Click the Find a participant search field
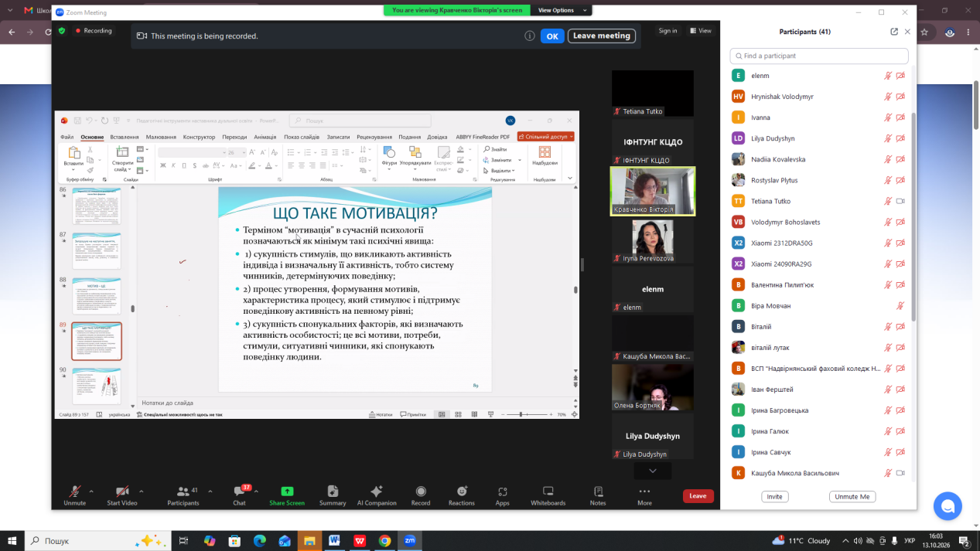The width and height of the screenshot is (980, 551). click(819, 56)
